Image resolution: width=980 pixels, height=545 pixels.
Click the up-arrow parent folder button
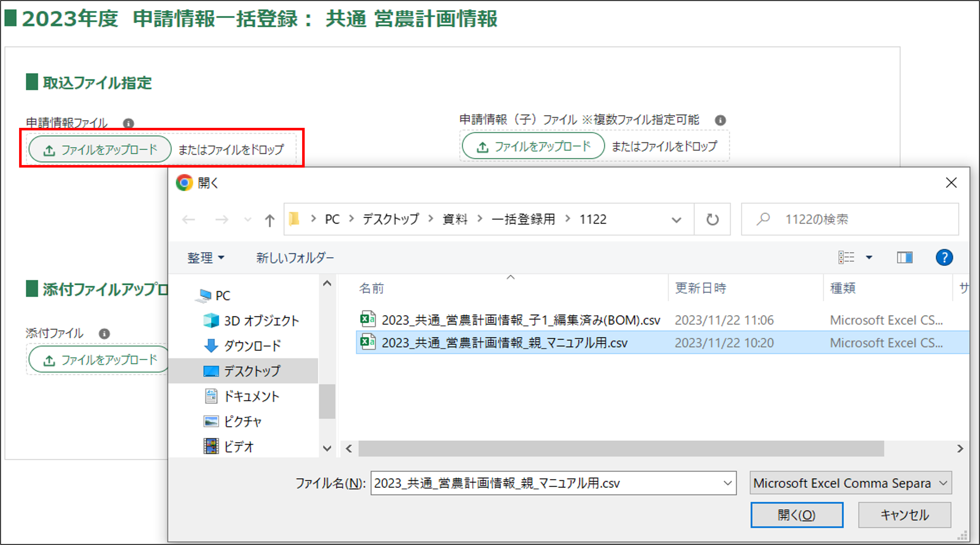[x=269, y=220]
